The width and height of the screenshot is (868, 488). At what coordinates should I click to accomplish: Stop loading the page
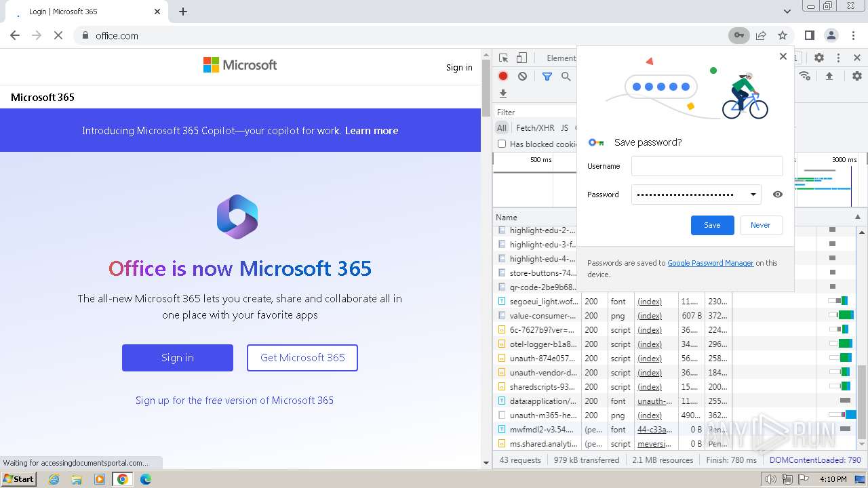(58, 35)
